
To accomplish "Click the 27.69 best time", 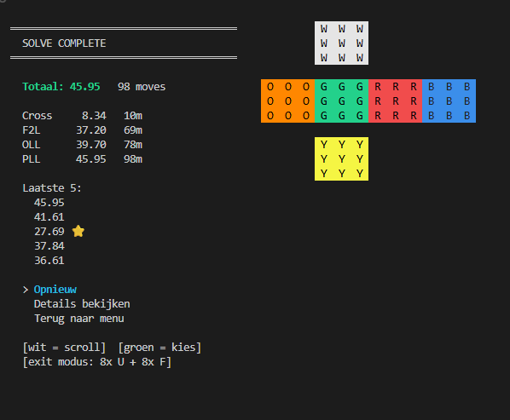I will coord(49,232).
